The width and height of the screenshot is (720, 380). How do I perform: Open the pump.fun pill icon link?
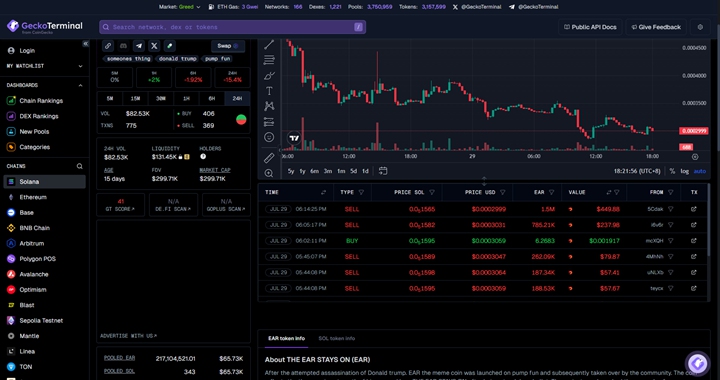tap(169, 46)
